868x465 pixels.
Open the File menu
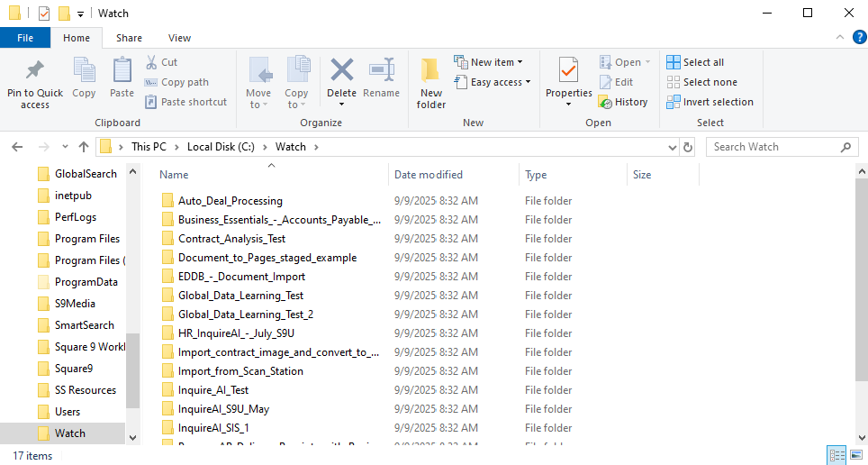(x=25, y=38)
